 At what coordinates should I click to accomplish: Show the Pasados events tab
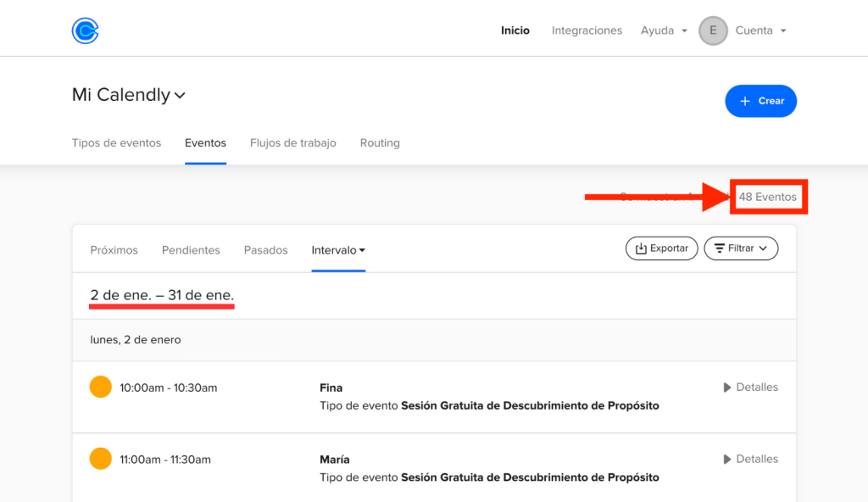[265, 250]
